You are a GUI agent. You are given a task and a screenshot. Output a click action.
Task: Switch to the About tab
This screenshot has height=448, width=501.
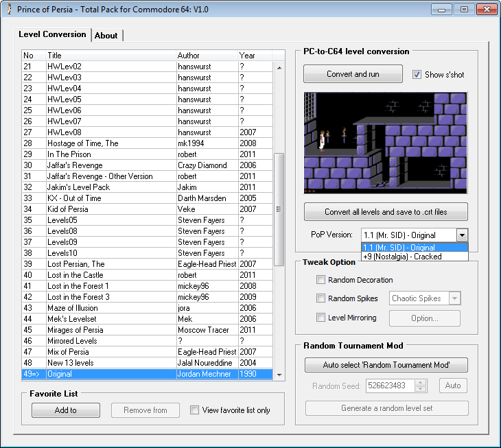point(106,36)
